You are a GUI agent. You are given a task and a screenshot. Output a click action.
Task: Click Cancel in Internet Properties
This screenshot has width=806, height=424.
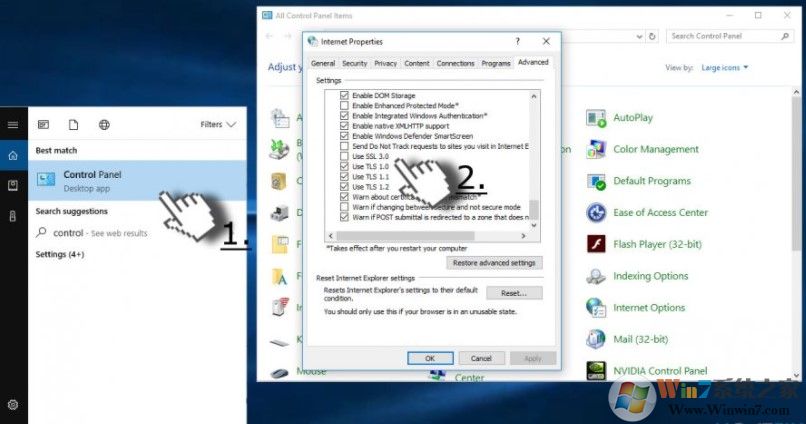481,358
